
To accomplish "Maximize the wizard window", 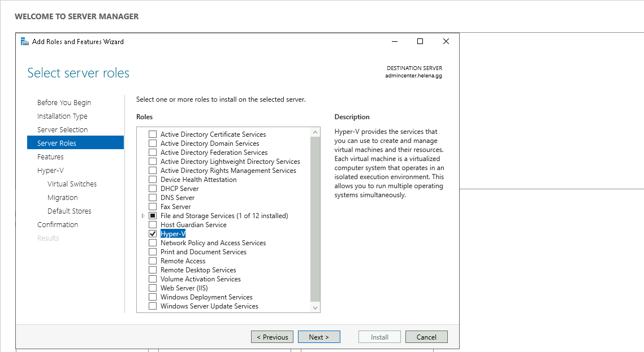I will [x=420, y=41].
